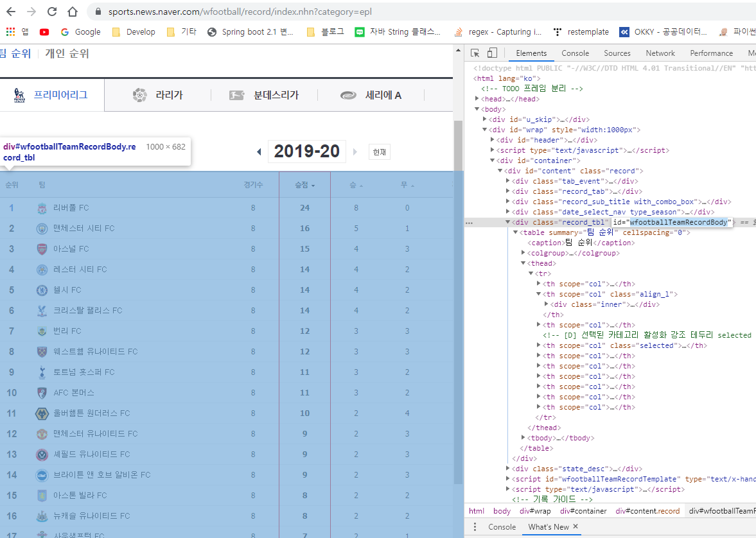Click the 울버햄튼 원더러스 FC team logo
756x538 pixels.
tap(42, 413)
